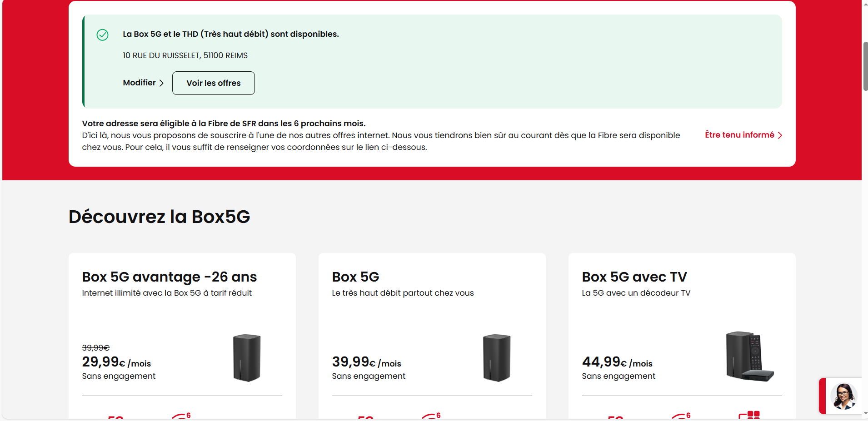
Task: Click 'Internet illimité avec la Box 5G' subtitle
Action: (x=167, y=293)
